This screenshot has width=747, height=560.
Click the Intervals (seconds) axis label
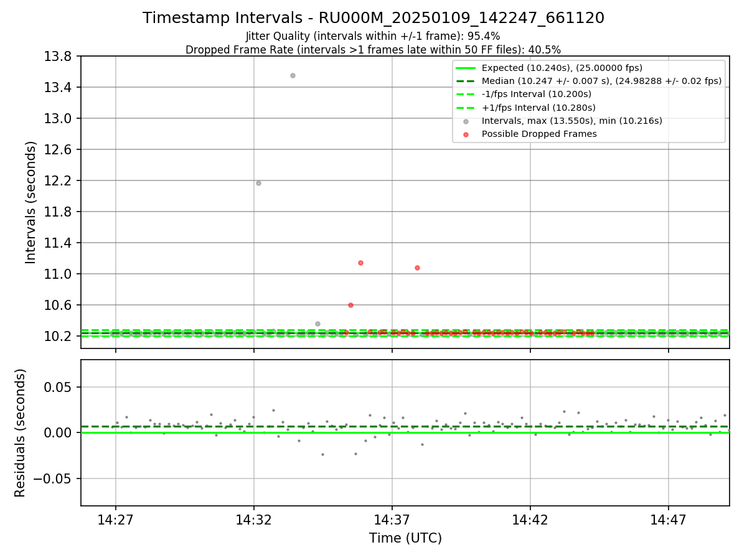(x=31, y=202)
